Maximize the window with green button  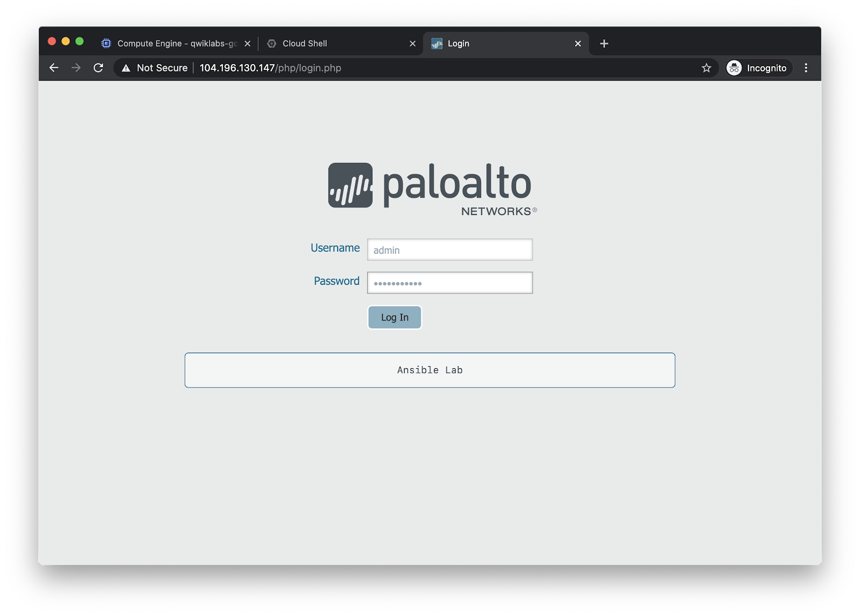pos(80,41)
